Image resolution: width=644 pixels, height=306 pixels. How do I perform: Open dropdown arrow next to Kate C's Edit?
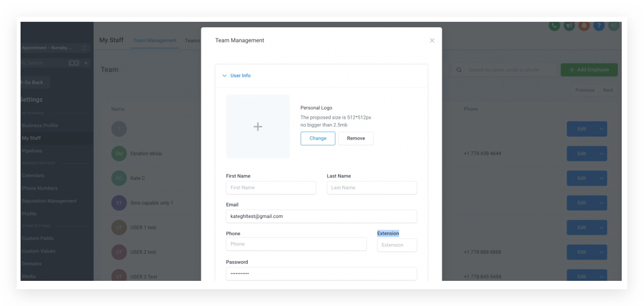(601, 178)
